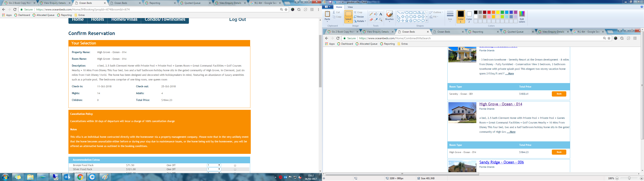Expand the Shapes gallery more arrow

[427, 21]
